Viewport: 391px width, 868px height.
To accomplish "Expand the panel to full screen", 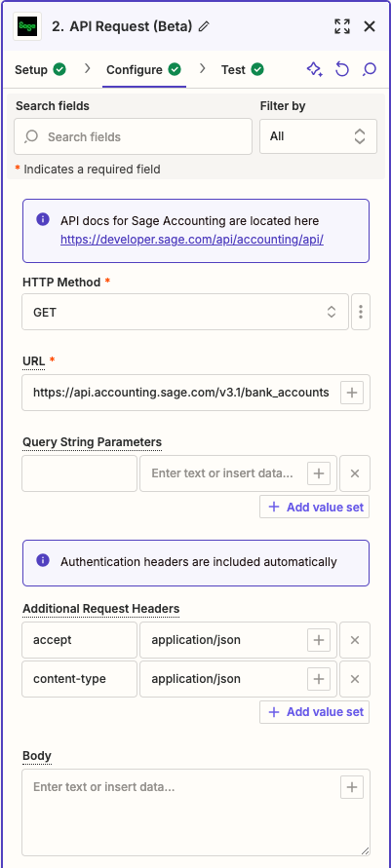I will coord(342,26).
